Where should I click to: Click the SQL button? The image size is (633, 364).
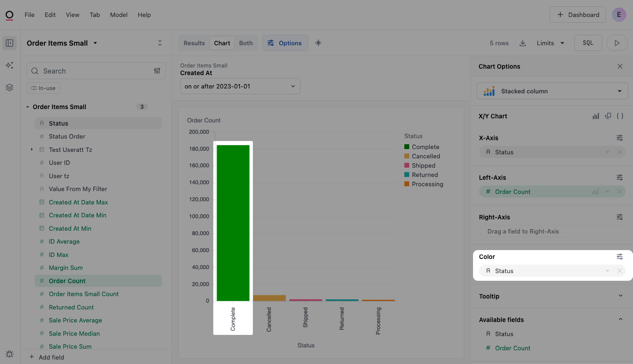point(588,43)
